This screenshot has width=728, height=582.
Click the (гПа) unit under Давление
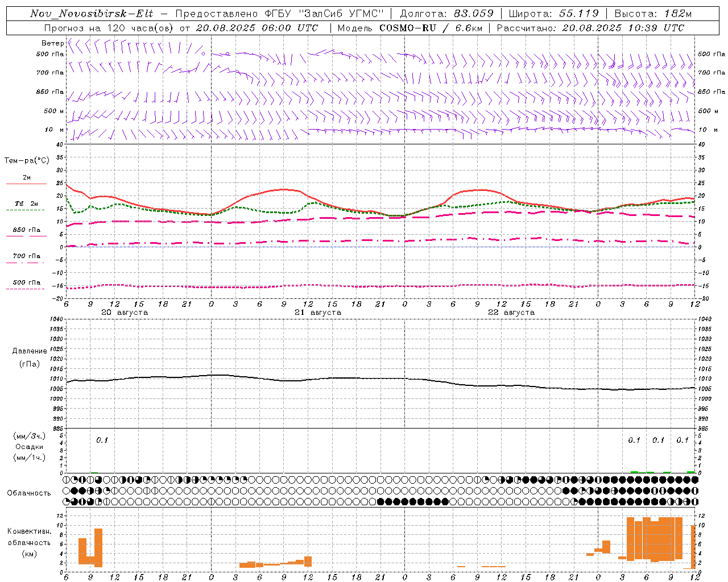coord(30,364)
